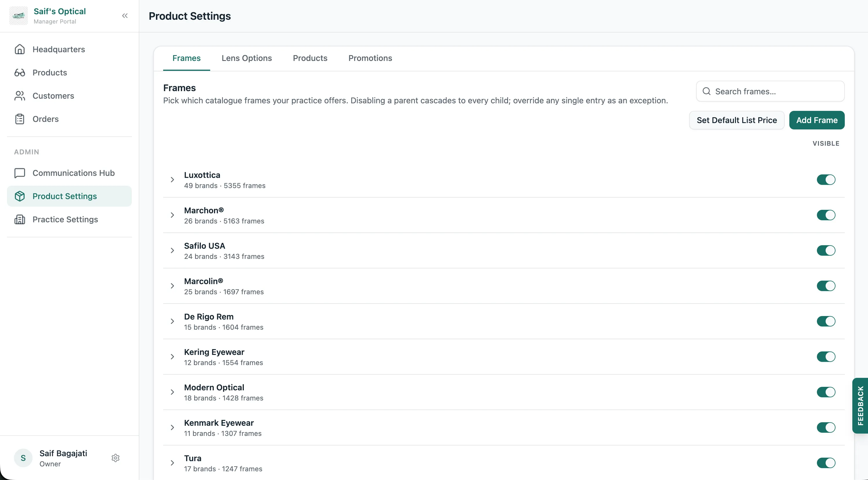This screenshot has height=480, width=868.
Task: Click the Saif's Optical logo thumbnail
Action: pos(19,15)
